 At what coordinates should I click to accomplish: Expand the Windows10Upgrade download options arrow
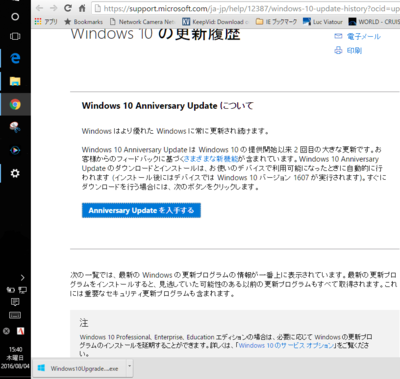tap(130, 368)
